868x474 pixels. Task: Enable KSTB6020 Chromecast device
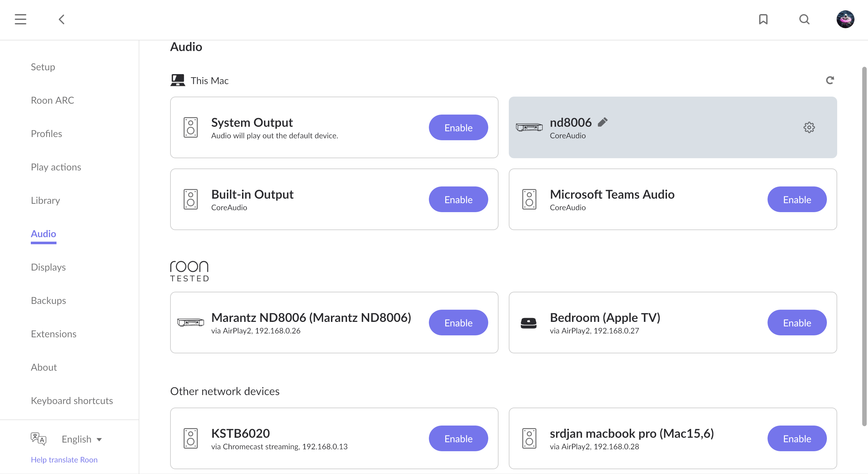click(458, 438)
